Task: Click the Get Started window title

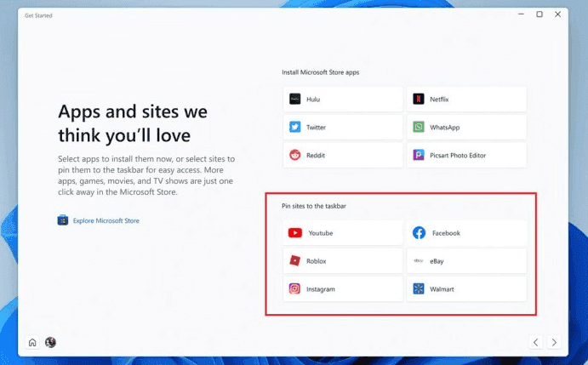Action: click(x=38, y=15)
